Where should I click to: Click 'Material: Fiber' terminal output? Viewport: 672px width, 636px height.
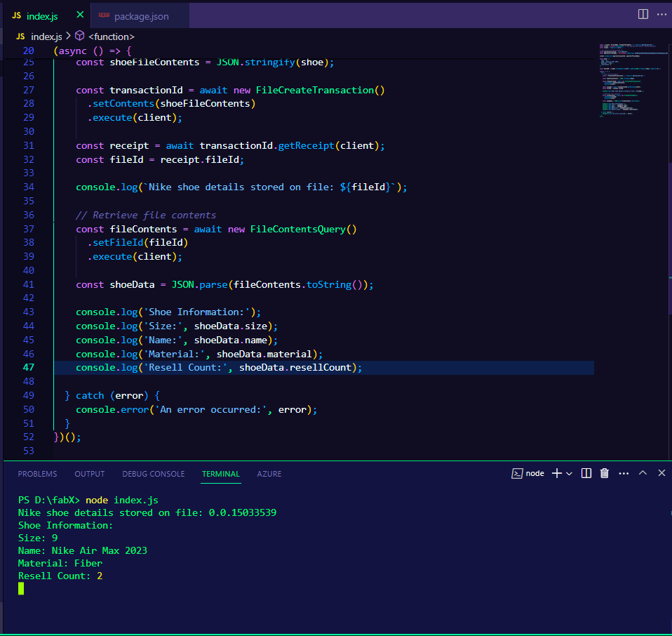(60, 563)
